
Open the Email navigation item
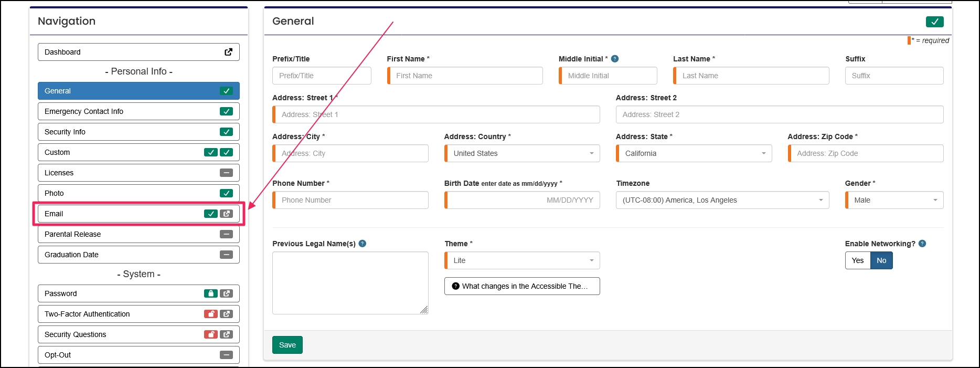(x=139, y=214)
